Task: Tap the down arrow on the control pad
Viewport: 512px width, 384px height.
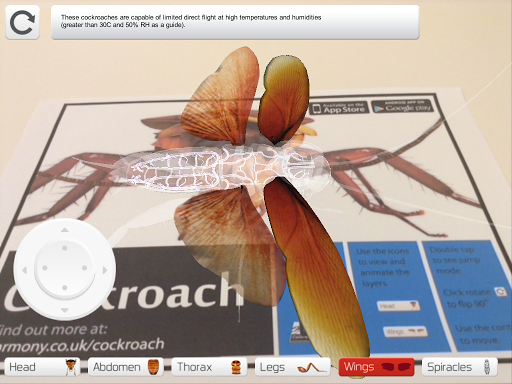Action: 65,310
